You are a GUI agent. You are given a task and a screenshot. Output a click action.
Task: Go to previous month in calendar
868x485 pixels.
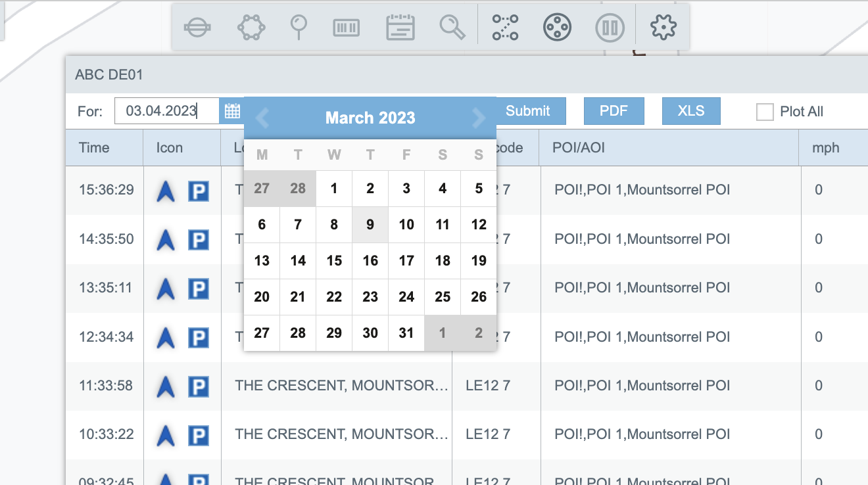(262, 118)
